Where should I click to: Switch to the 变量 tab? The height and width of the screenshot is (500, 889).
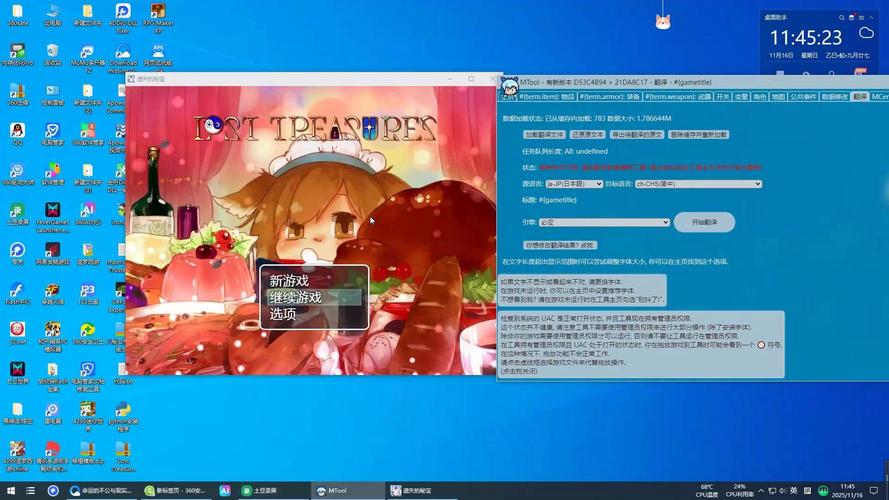coord(741,97)
